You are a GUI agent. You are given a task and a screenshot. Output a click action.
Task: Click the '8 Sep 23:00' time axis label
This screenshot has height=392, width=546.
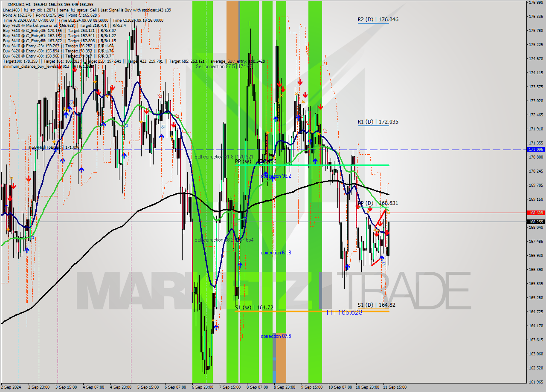pos(285,387)
